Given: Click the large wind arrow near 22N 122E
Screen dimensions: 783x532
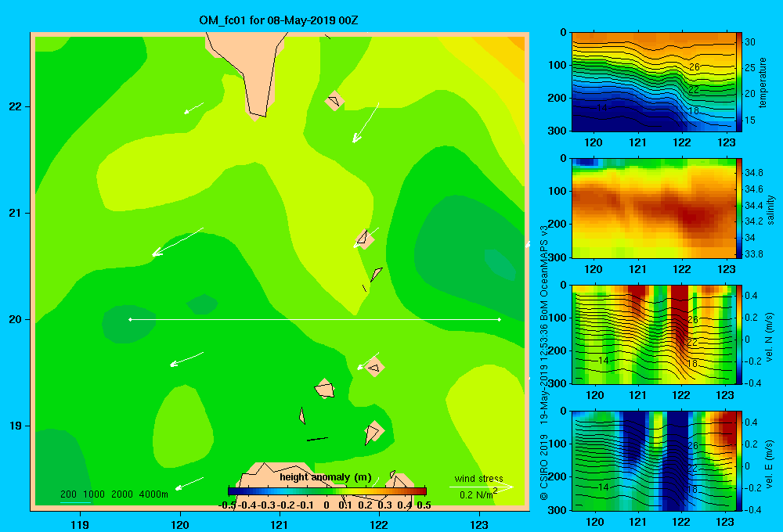Looking at the screenshot, I should pos(366,123).
